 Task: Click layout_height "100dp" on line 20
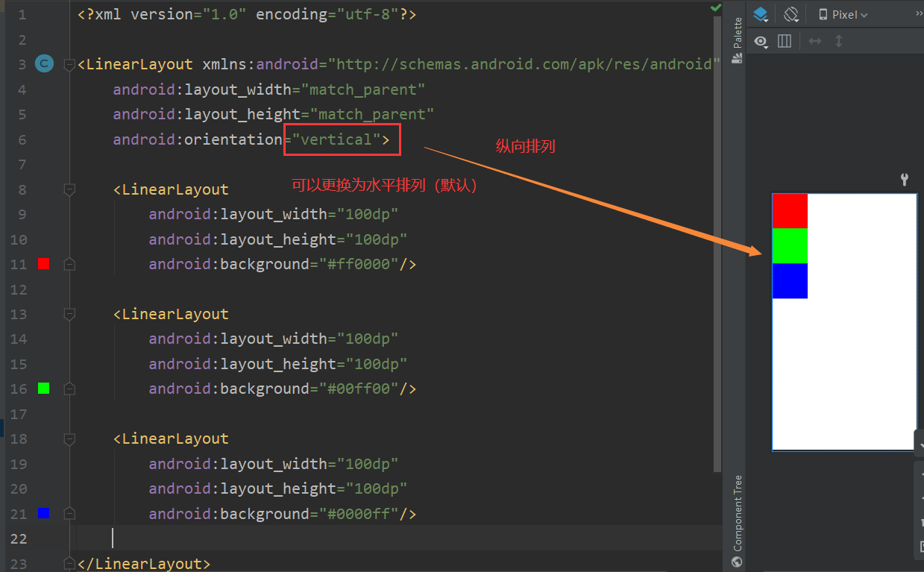point(377,488)
